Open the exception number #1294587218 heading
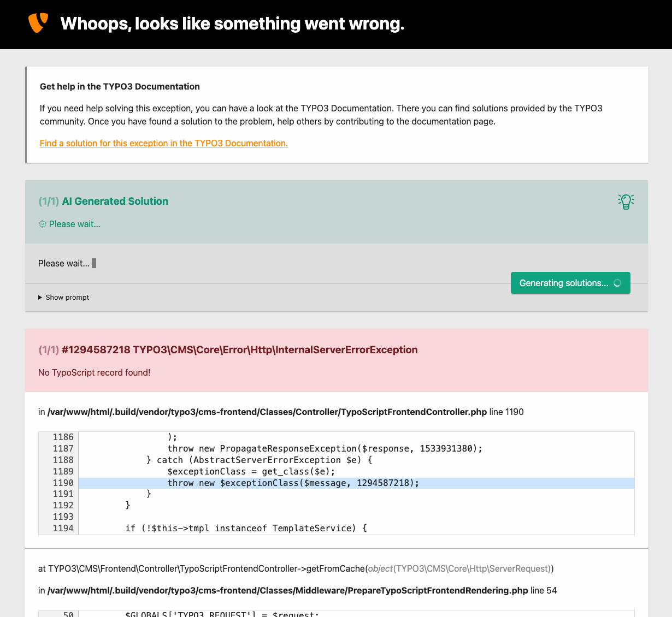Image resolution: width=672 pixels, height=617 pixels. point(239,349)
